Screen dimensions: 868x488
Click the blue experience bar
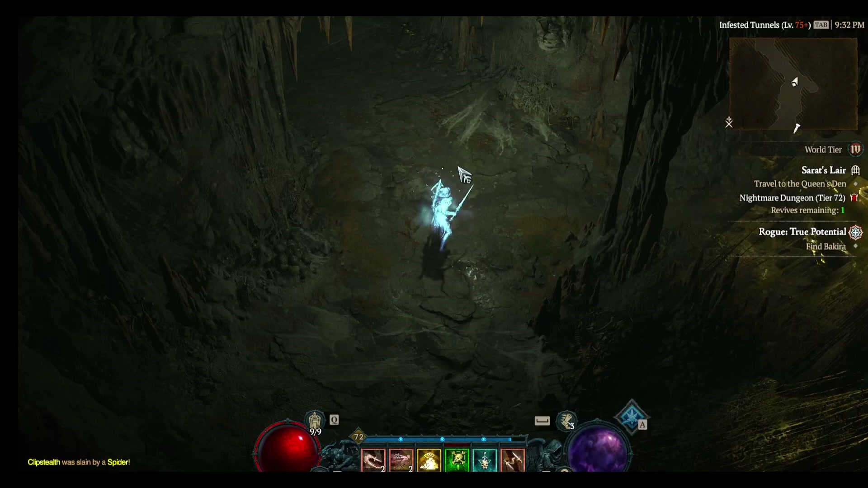[445, 439]
